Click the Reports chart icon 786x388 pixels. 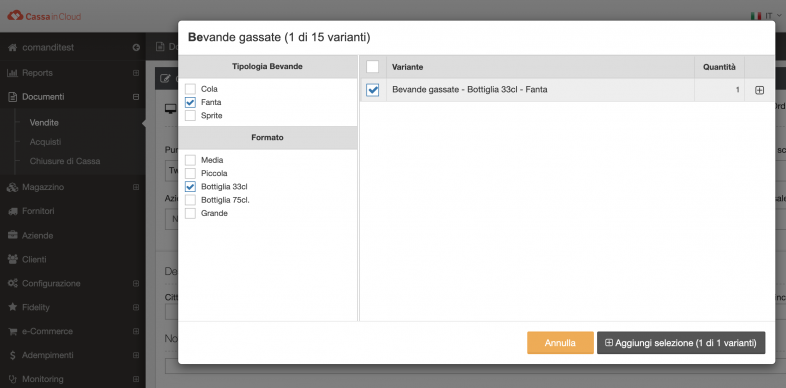13,73
